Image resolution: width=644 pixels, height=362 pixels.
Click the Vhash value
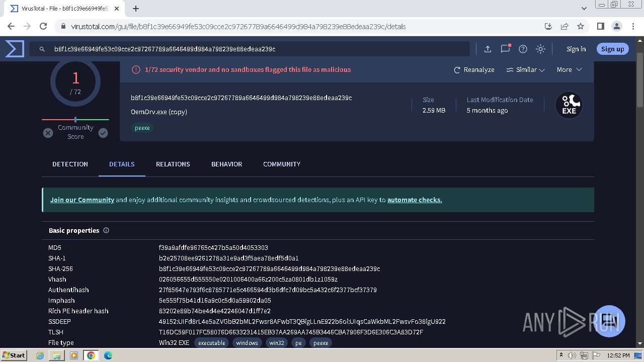point(248,279)
